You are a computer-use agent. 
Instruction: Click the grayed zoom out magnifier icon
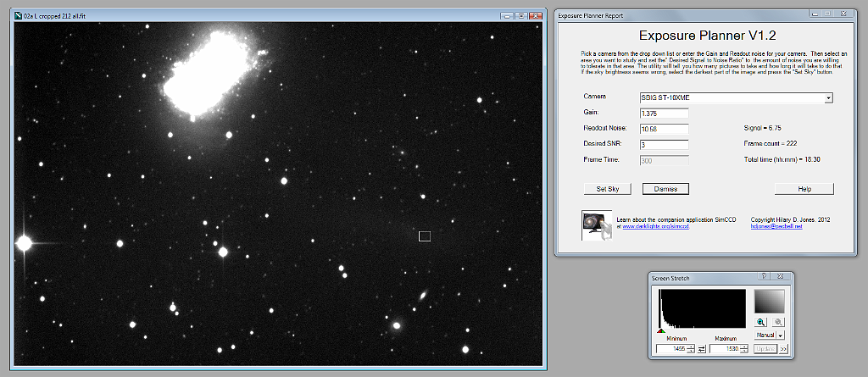point(778,322)
